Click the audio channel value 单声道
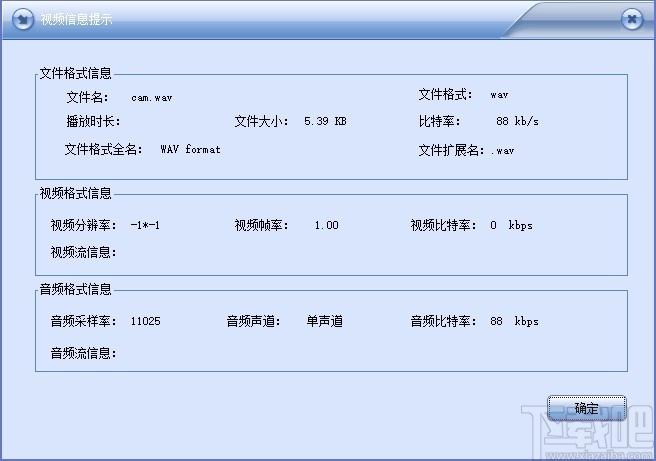This screenshot has height=461, width=656. 325,321
